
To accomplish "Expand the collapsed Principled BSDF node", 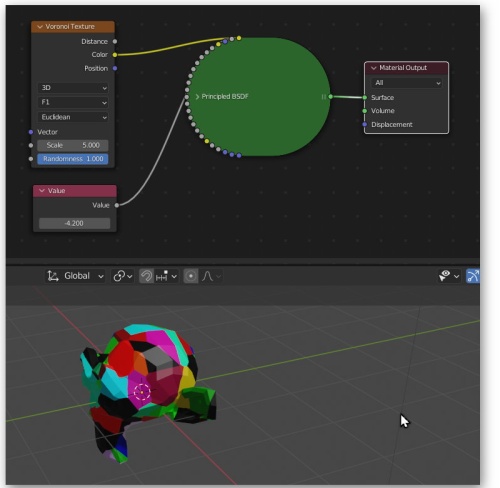I will (x=197, y=97).
